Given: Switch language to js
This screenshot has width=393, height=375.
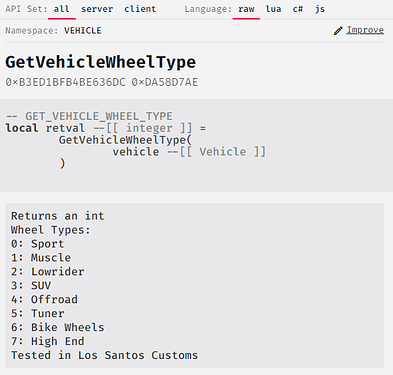Looking at the screenshot, I should click(x=320, y=9).
